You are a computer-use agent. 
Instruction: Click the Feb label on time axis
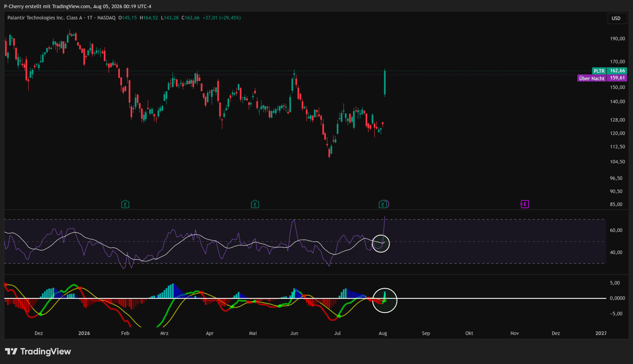(125, 333)
